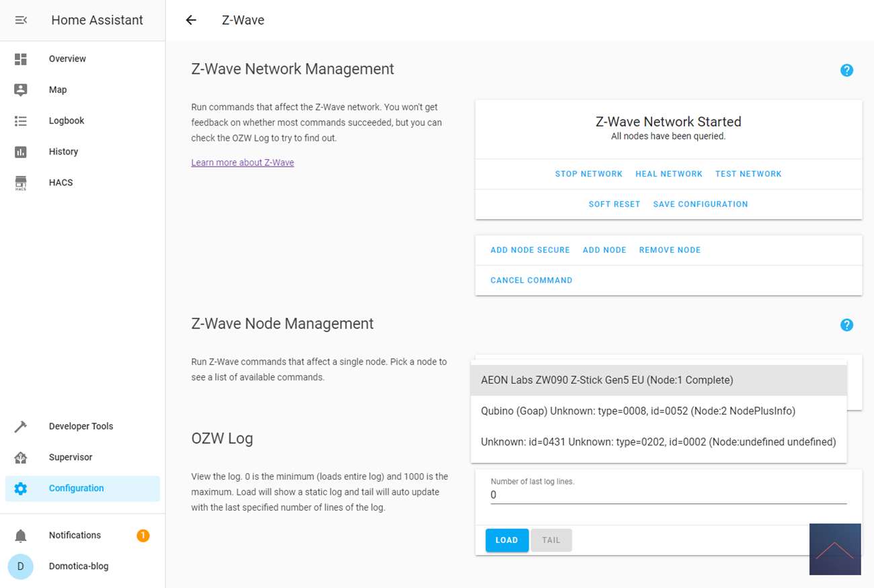The width and height of the screenshot is (874, 588).
Task: Open the Notifications bell icon
Action: pyautogui.click(x=21, y=536)
